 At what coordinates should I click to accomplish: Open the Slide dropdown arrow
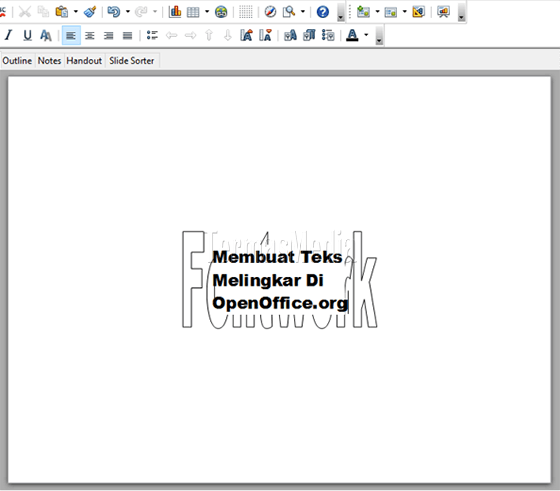click(x=377, y=12)
